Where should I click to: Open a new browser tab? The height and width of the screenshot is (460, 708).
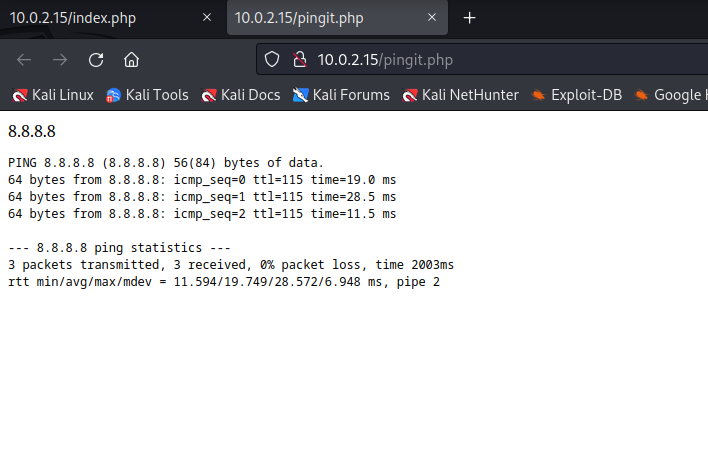[x=470, y=18]
